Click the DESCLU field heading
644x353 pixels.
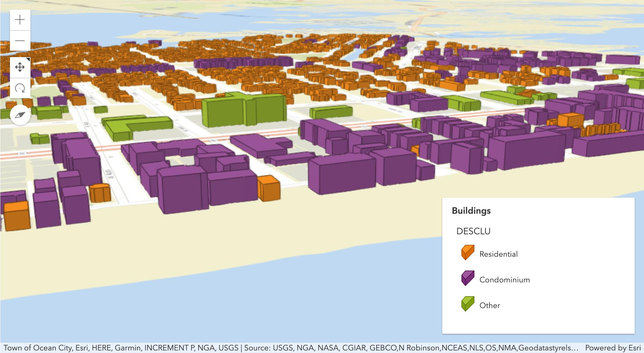pos(473,231)
